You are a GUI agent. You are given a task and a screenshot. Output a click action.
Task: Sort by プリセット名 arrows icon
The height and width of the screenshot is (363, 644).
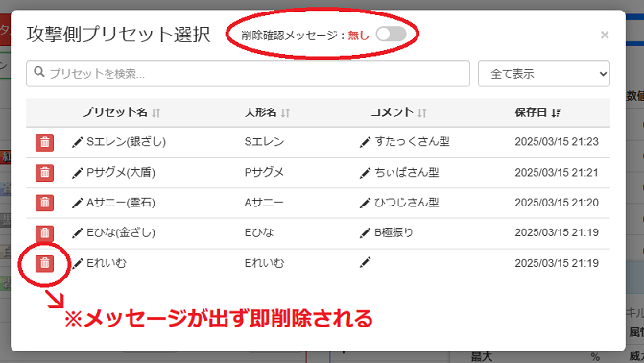[156, 112]
